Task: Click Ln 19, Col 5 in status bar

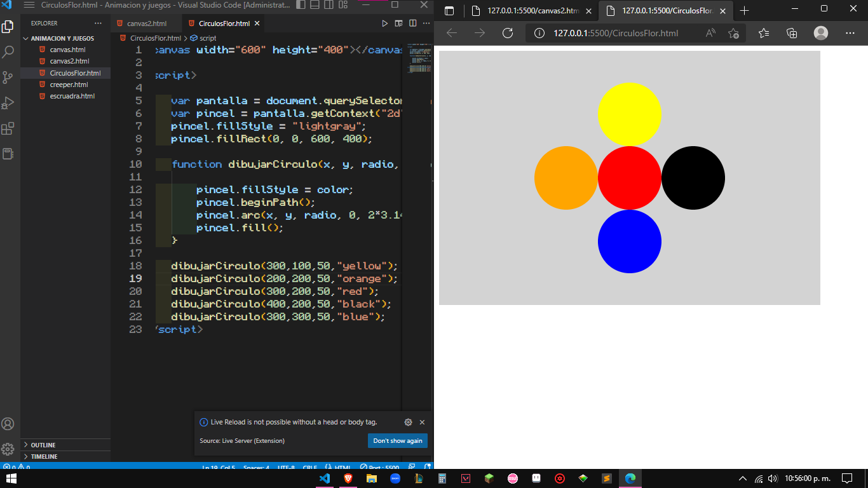Action: click(x=219, y=467)
